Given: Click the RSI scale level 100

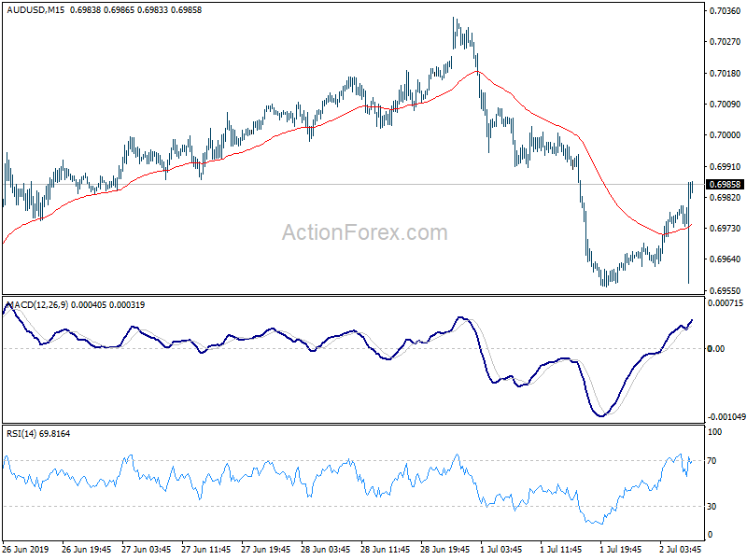Looking at the screenshot, I should point(714,432).
